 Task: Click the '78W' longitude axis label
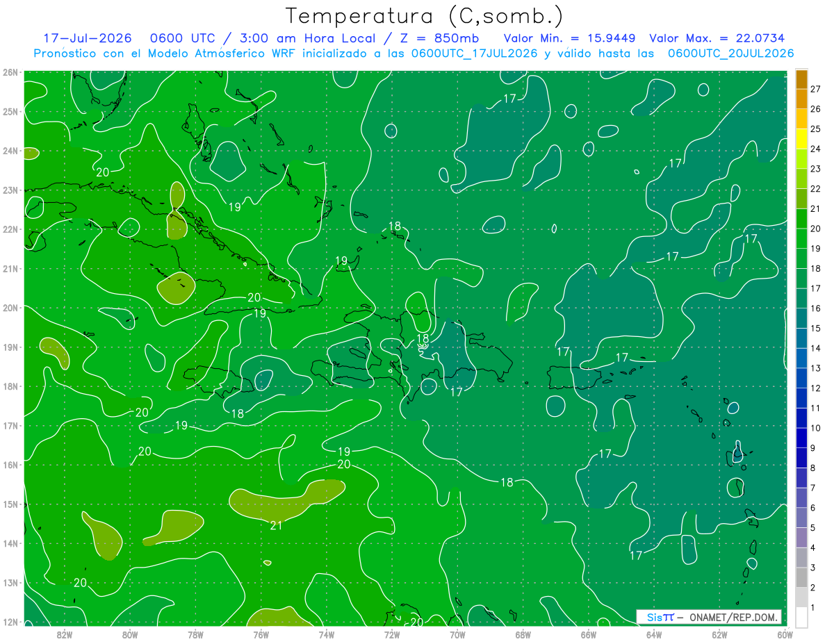click(195, 634)
